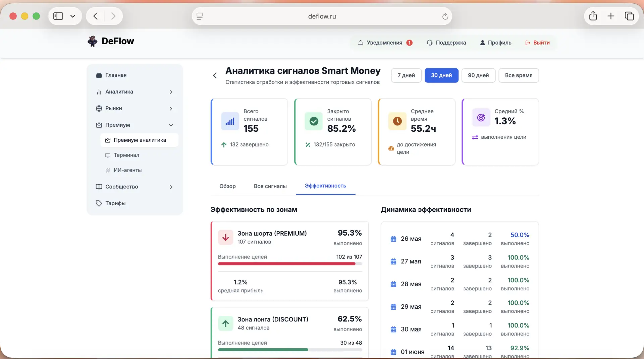Click the notification badge showing 1

point(409,43)
